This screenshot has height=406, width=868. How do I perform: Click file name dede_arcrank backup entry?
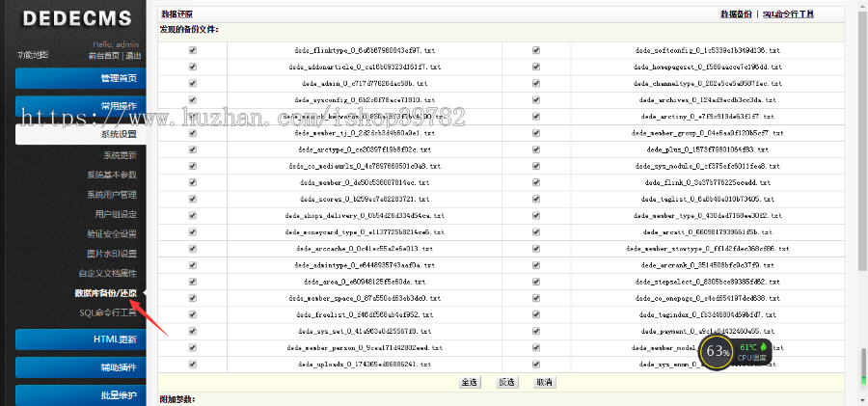[708, 265]
